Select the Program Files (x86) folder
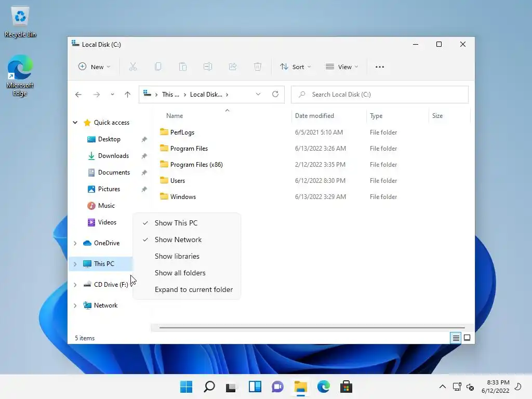Screen dimensions: 532x399 pyautogui.click(x=196, y=165)
